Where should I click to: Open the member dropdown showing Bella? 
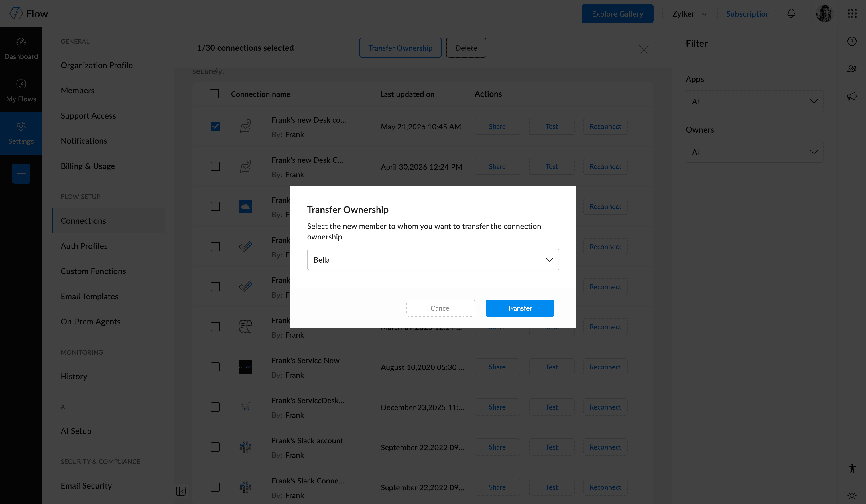coord(433,260)
